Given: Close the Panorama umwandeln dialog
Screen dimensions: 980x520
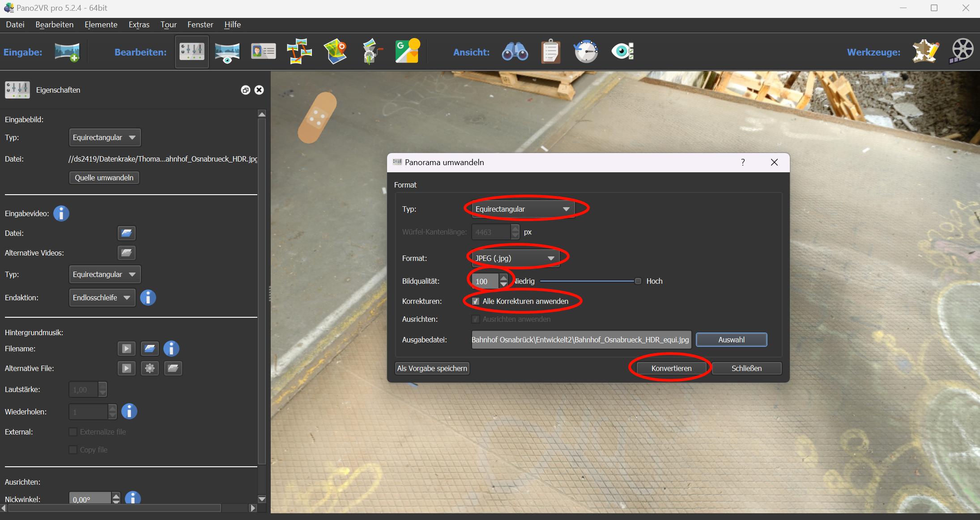Looking at the screenshot, I should click(x=774, y=162).
